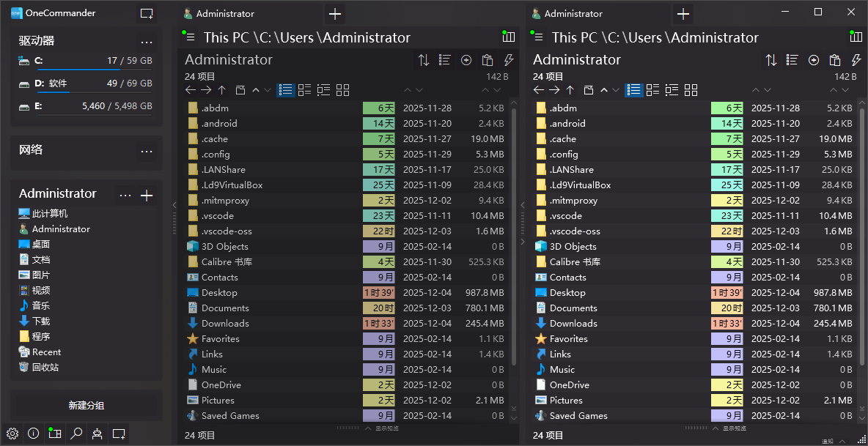Open sort options with the arrows icon
868x446 pixels.
pyautogui.click(x=424, y=60)
